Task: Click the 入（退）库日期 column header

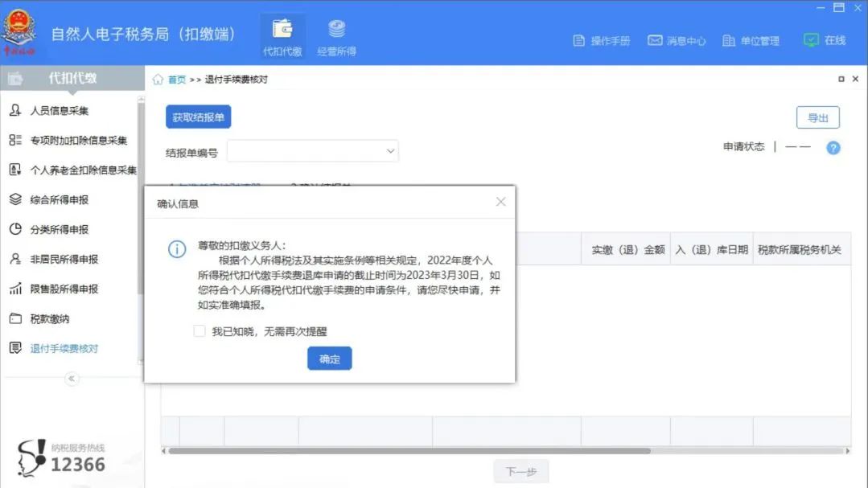Action: [x=711, y=249]
